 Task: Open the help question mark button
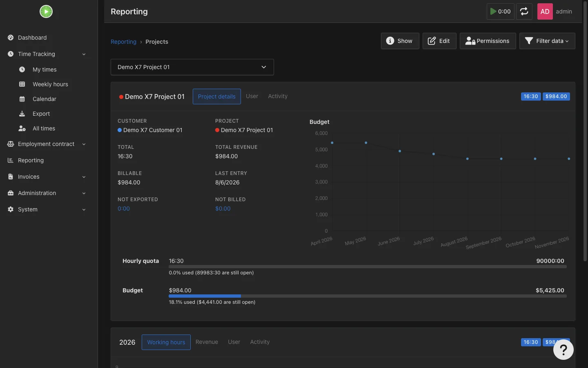click(x=563, y=349)
